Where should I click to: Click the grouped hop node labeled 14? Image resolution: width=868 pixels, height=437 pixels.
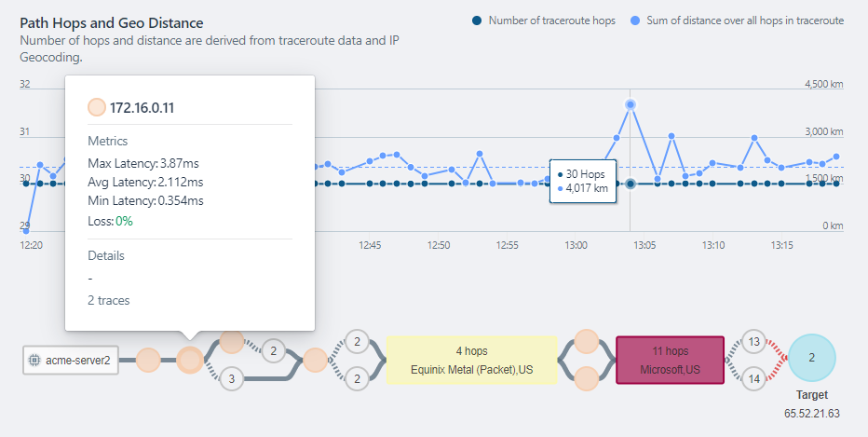click(754, 378)
